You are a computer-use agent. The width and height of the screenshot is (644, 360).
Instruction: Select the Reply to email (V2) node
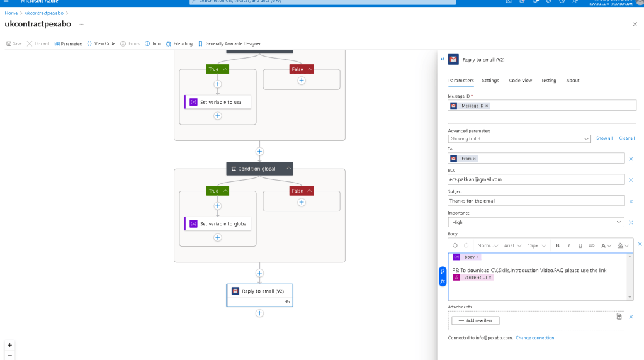259,295
